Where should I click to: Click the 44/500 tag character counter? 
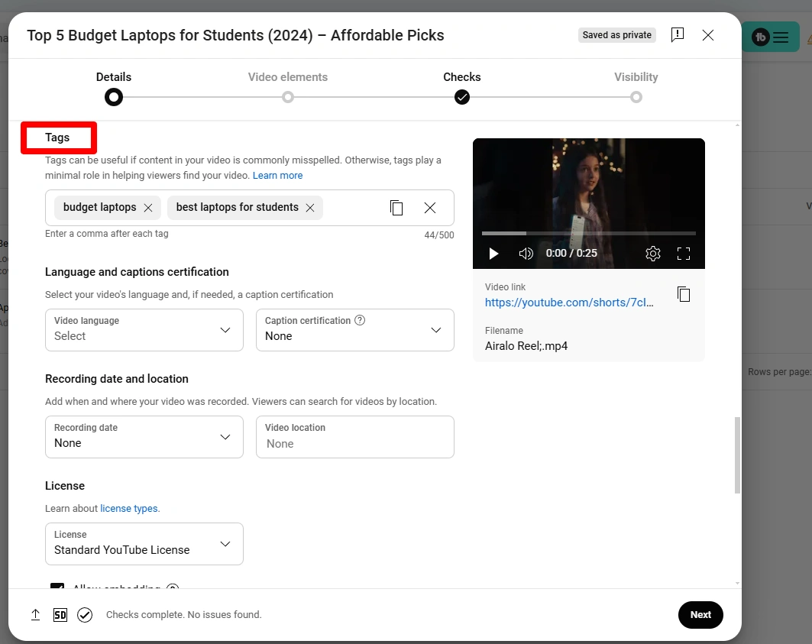tap(438, 235)
